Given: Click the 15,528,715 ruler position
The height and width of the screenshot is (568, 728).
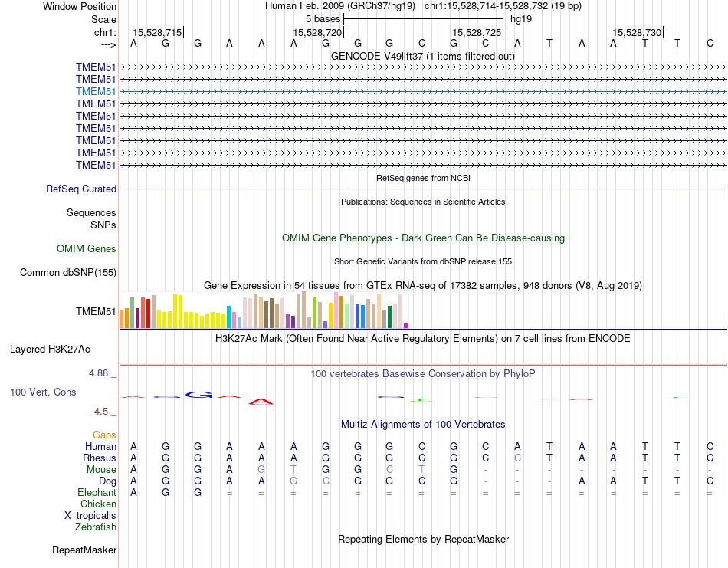Looking at the screenshot, I should coord(157,32).
